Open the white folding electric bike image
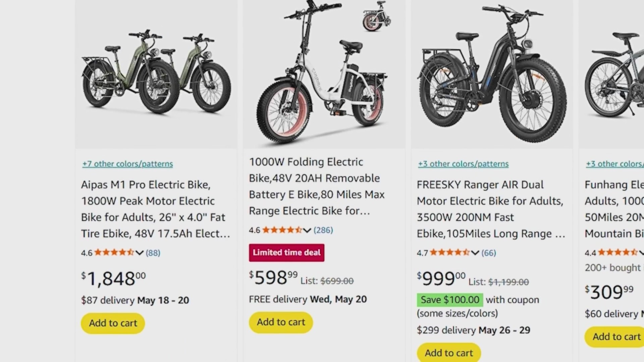The width and height of the screenshot is (644, 362). (x=324, y=74)
